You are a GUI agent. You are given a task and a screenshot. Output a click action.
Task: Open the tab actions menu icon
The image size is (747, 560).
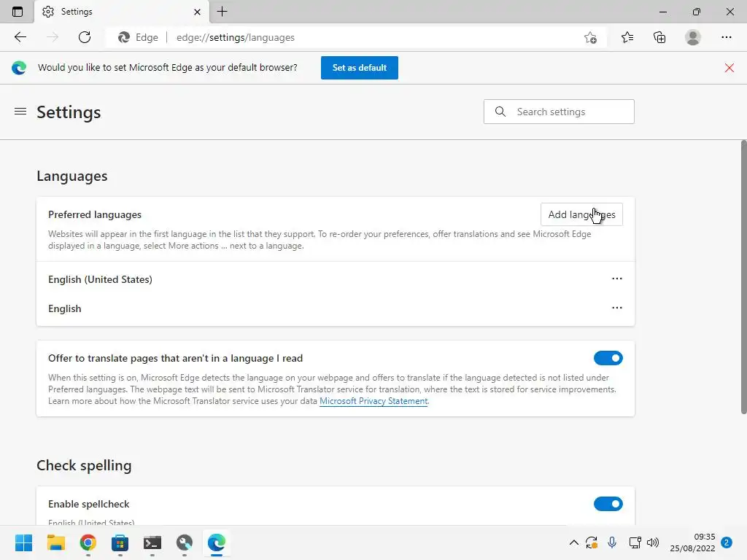click(18, 12)
